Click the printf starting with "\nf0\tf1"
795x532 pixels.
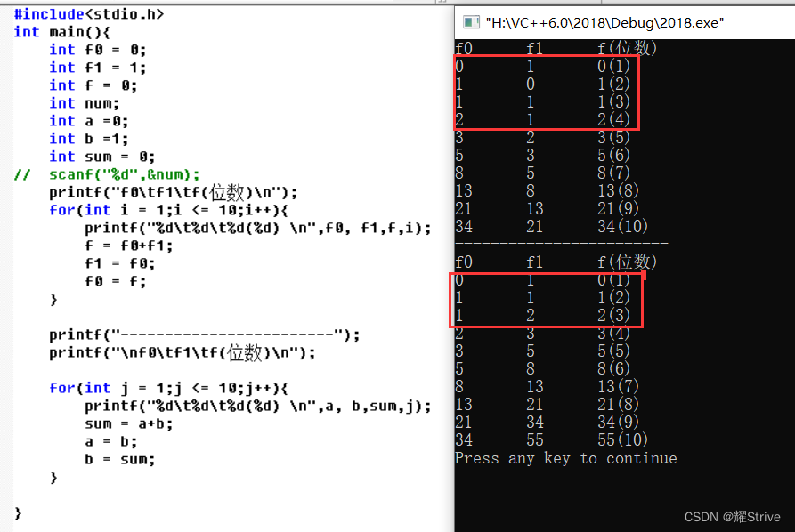pyautogui.click(x=182, y=352)
